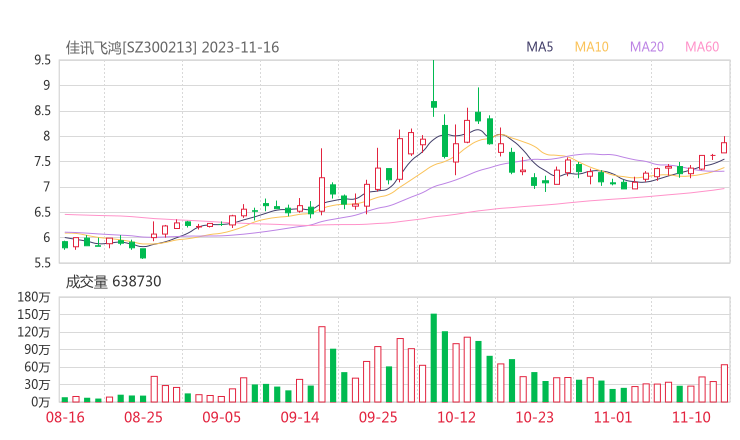Click the 180万 volume axis label
The height and width of the screenshot is (440, 740).
pos(34,297)
